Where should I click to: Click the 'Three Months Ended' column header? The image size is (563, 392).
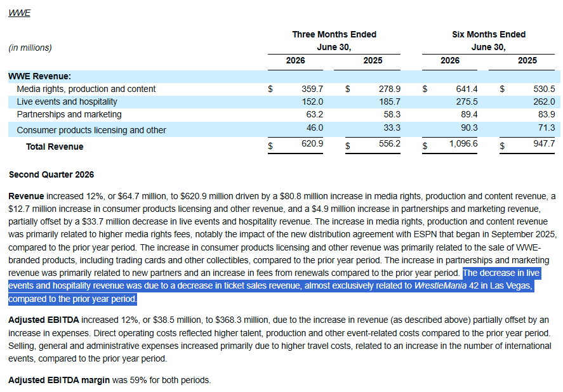pyautogui.click(x=334, y=34)
